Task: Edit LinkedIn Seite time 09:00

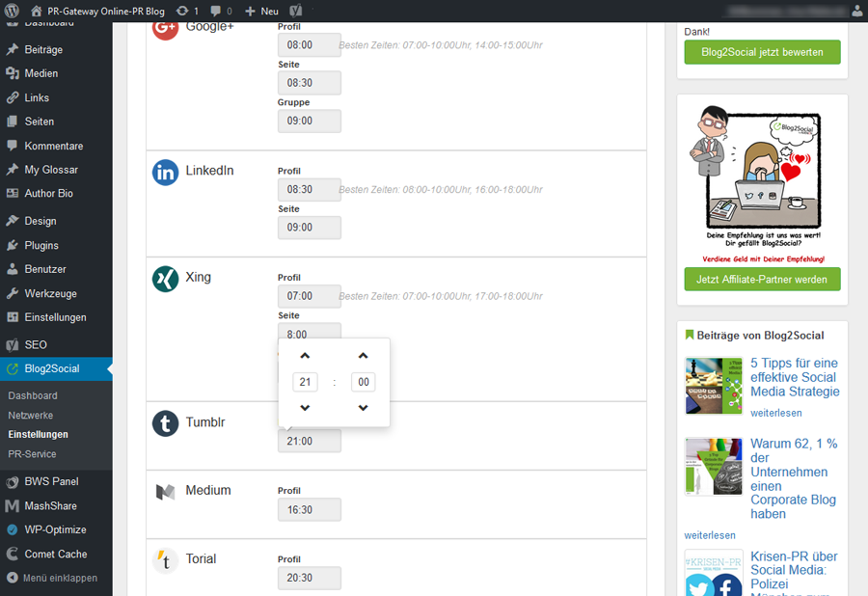Action: pos(310,228)
